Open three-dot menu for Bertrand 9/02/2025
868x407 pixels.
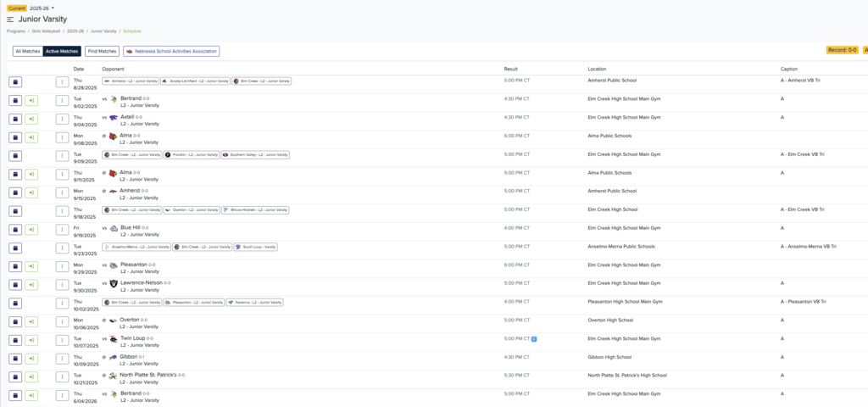(62, 100)
